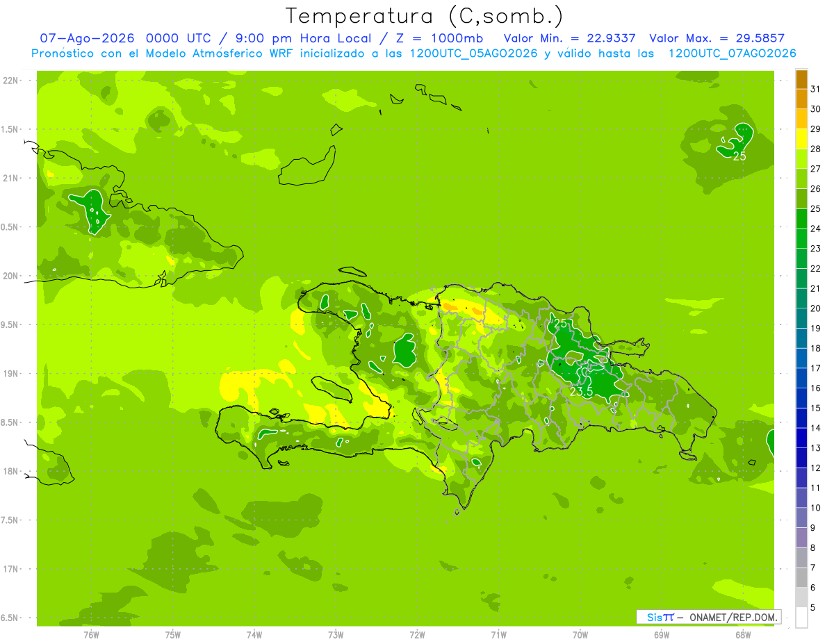Click the '25' contour label over the Dominican Republic
Screen dimensions: 834x644
561,323
